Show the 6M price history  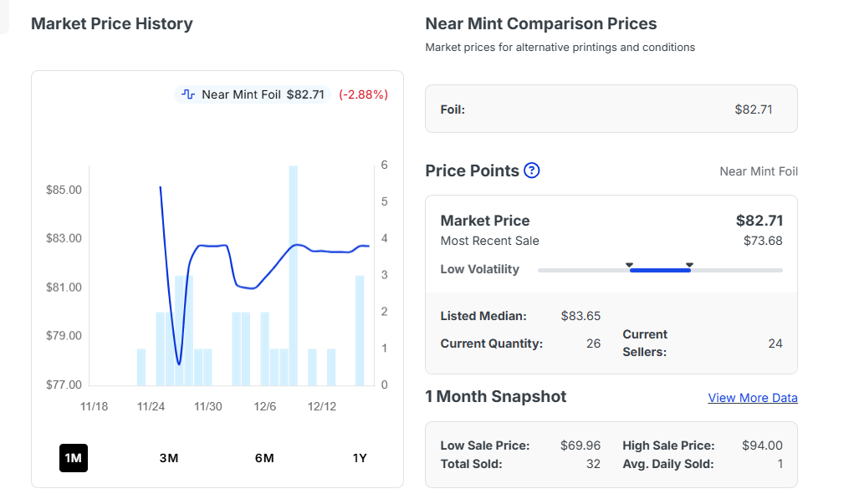(264, 458)
